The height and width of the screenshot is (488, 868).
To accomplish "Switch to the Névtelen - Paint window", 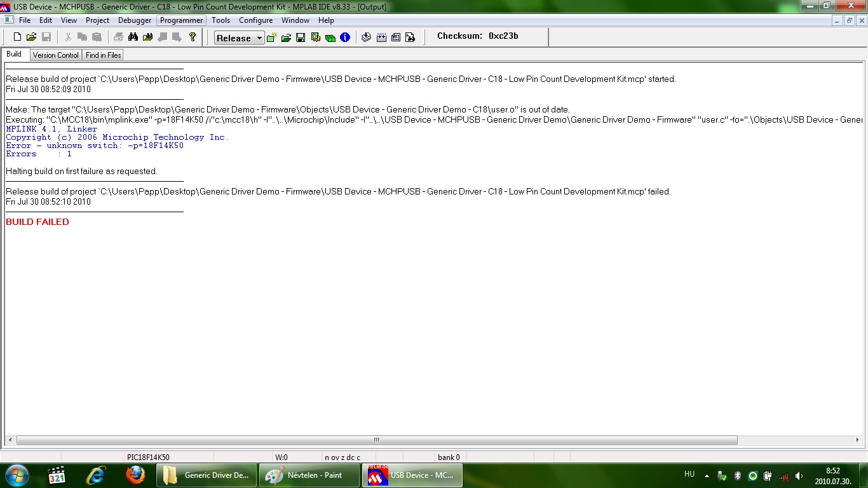I will (x=309, y=475).
